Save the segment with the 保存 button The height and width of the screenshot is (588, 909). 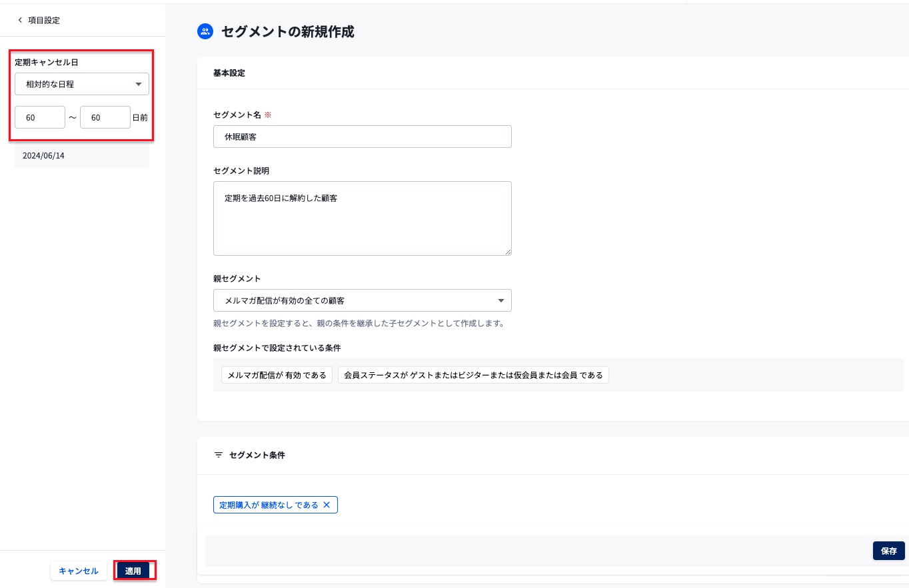pyautogui.click(x=889, y=551)
